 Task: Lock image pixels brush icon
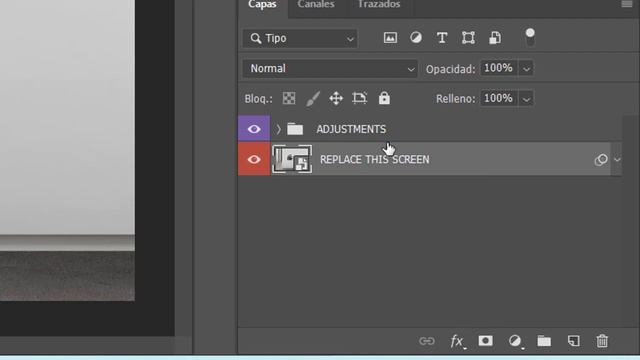point(313,98)
